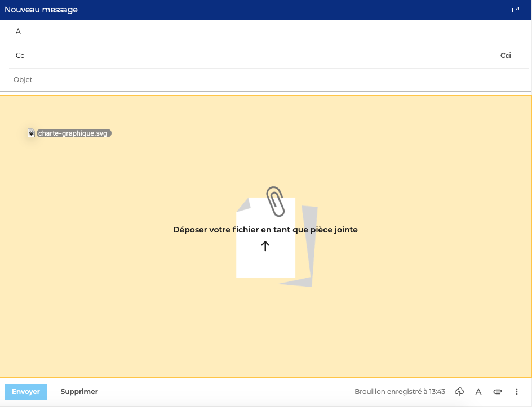Open the message in a separate window

tap(515, 10)
